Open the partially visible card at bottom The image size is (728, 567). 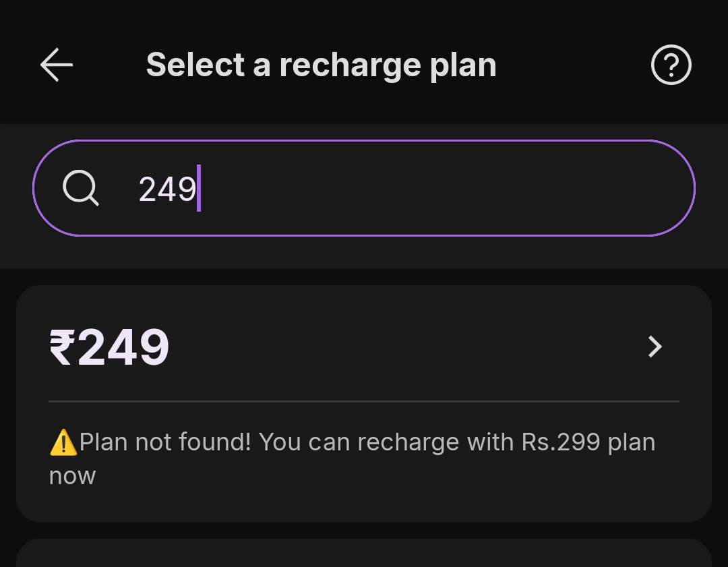pos(364,554)
